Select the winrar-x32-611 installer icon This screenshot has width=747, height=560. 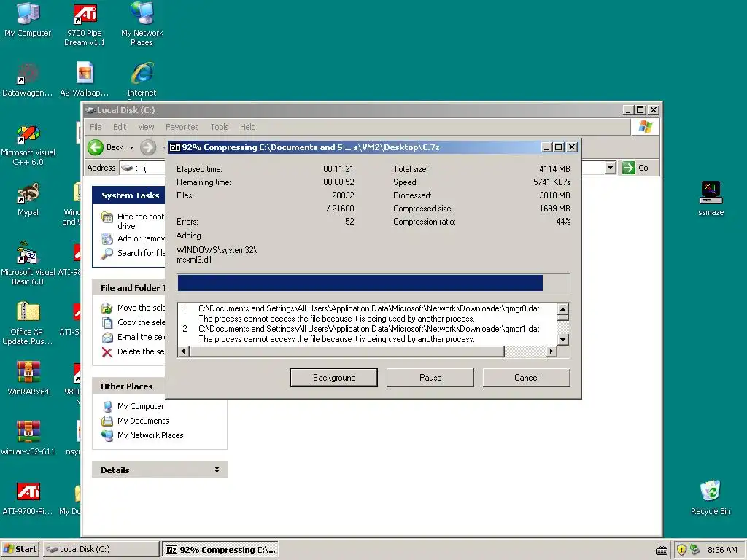coord(28,438)
